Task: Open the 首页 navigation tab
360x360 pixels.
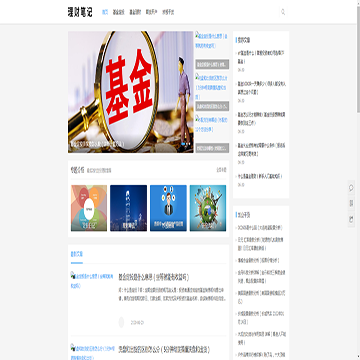Action: [105, 12]
